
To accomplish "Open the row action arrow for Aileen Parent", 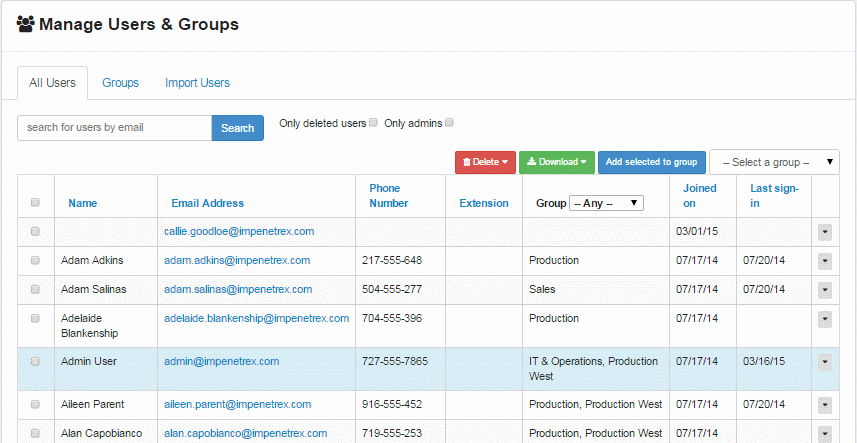I will (825, 405).
